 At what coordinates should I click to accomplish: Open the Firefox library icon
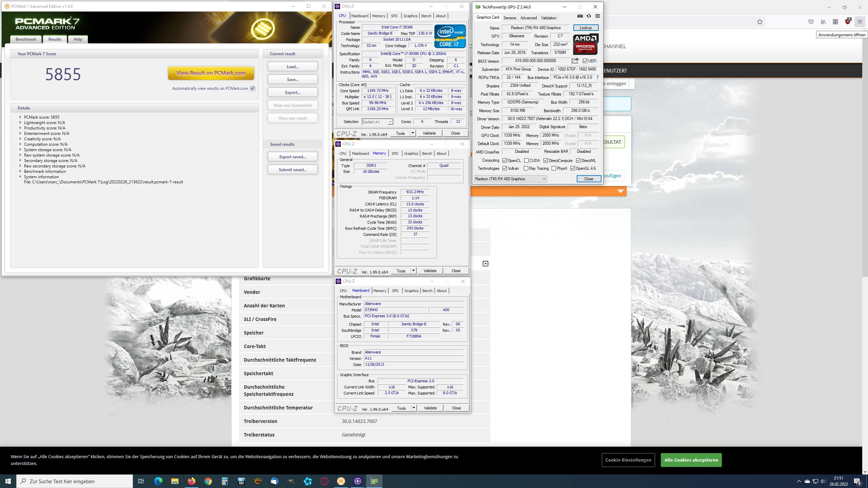[x=823, y=22]
